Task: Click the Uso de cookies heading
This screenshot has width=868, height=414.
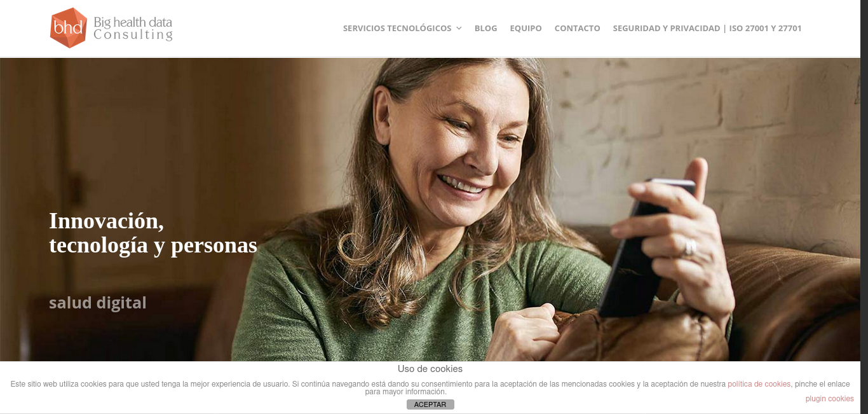Action: click(x=430, y=369)
